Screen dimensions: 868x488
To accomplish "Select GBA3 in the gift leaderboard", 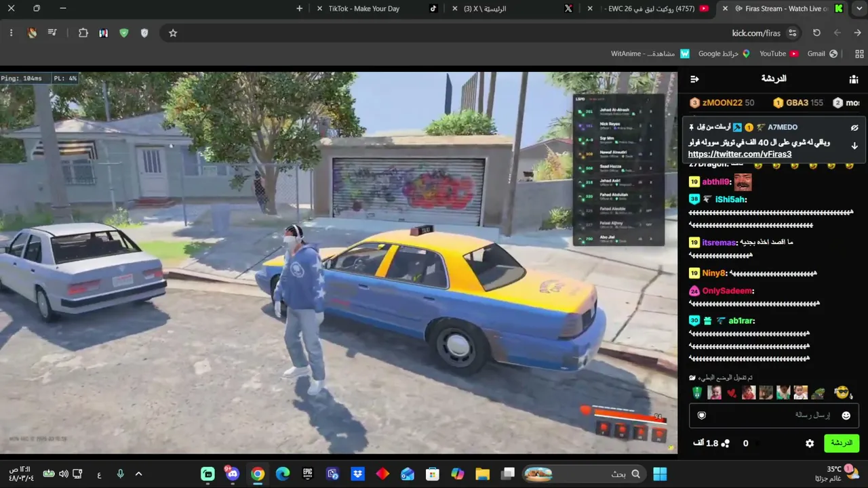I will (x=798, y=103).
